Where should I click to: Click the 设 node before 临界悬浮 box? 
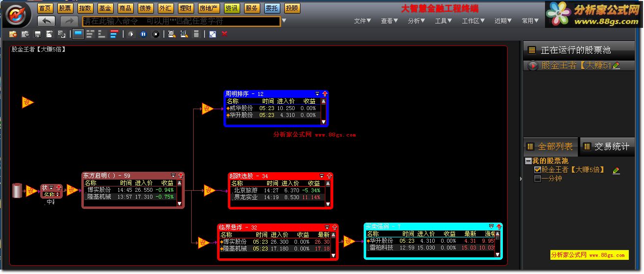coord(203,242)
